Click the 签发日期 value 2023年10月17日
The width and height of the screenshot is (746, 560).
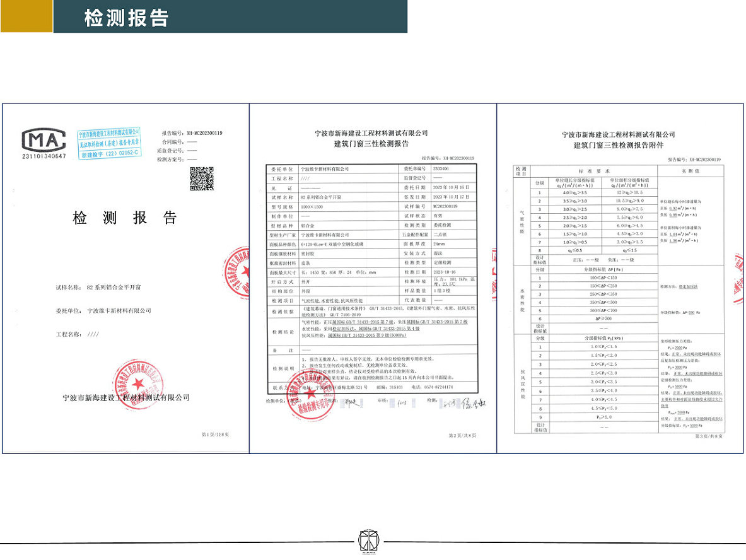(x=451, y=197)
